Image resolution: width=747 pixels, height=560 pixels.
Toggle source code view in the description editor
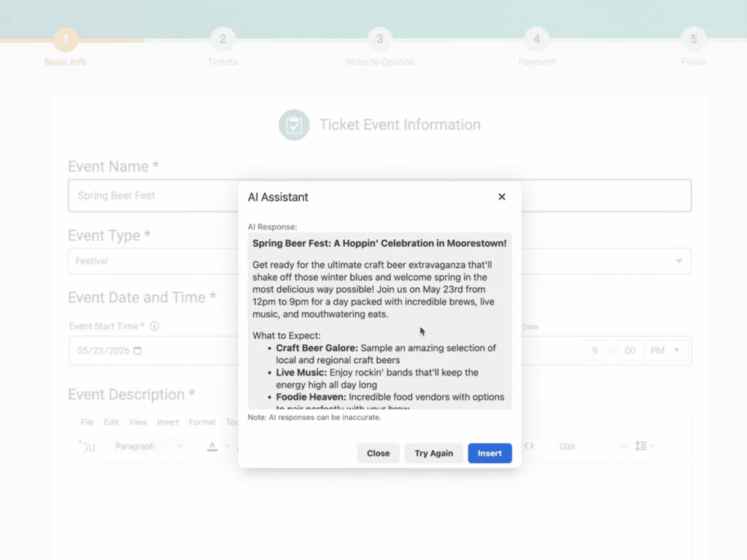pos(530,446)
